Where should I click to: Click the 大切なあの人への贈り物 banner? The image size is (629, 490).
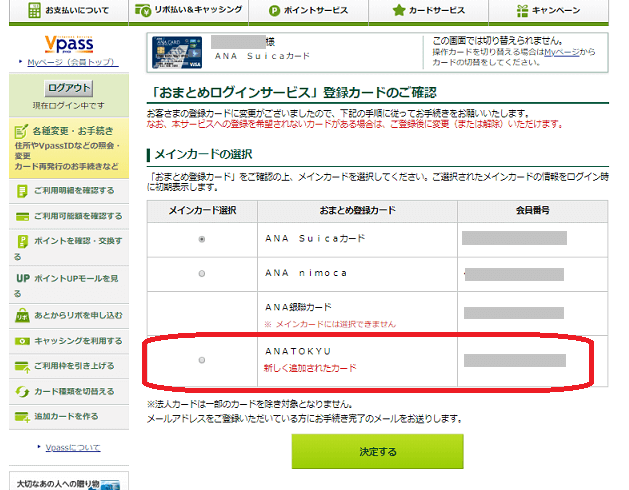click(x=69, y=481)
